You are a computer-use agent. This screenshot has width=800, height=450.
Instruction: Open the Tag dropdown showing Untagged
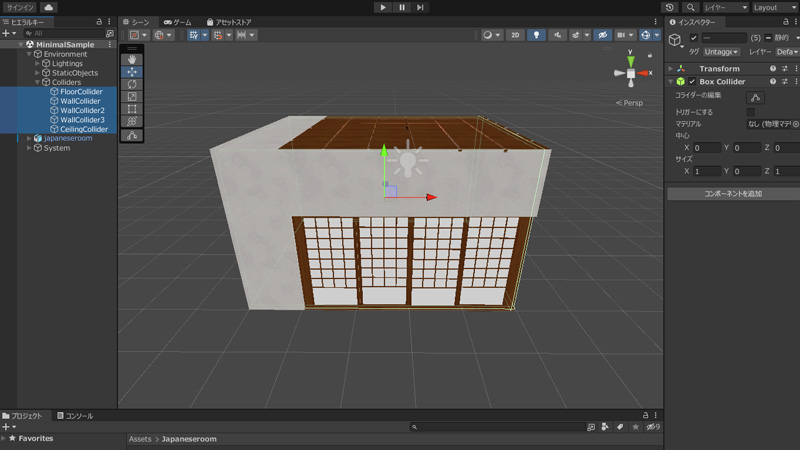(721, 51)
